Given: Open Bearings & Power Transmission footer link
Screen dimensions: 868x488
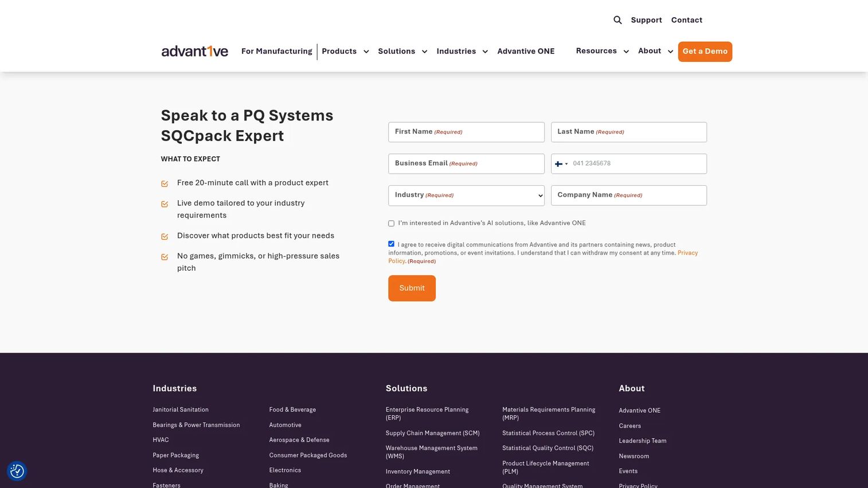Looking at the screenshot, I should (x=196, y=425).
